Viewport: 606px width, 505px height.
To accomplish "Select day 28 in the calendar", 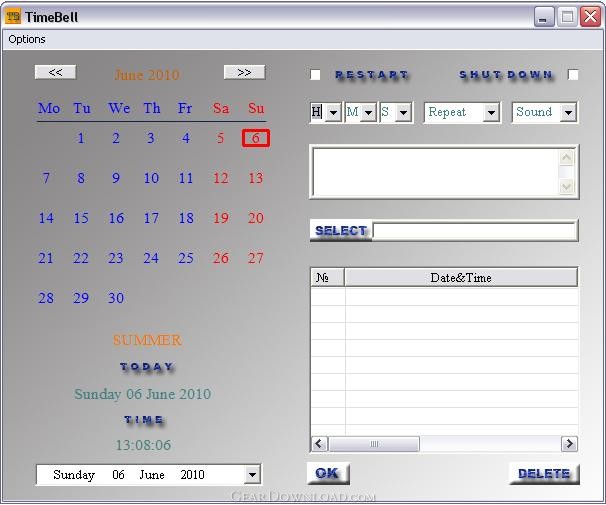I will click(46, 298).
